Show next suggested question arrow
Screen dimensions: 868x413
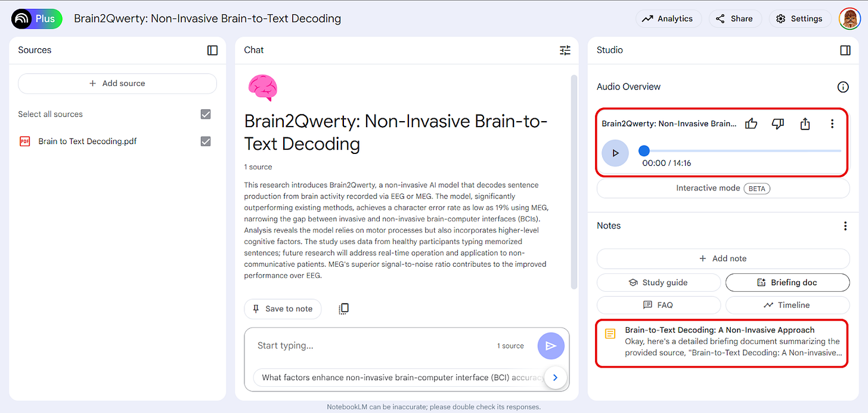click(556, 377)
